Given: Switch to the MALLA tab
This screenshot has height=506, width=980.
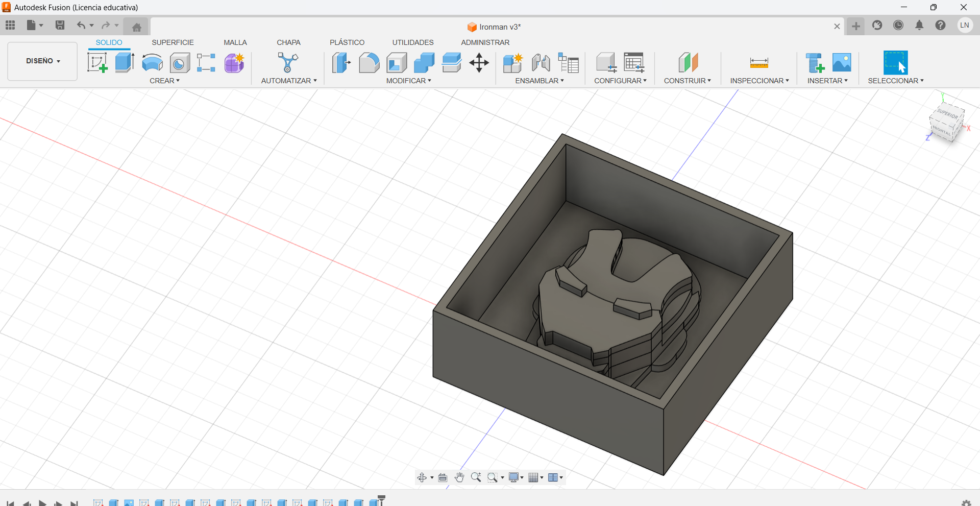Looking at the screenshot, I should (235, 42).
